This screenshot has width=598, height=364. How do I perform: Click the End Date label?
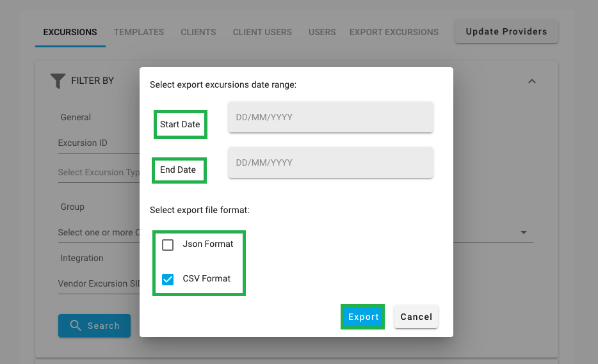pos(178,170)
